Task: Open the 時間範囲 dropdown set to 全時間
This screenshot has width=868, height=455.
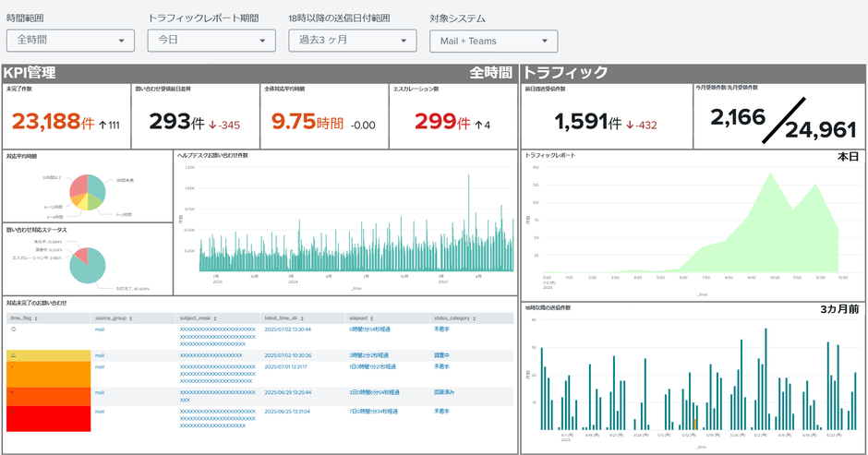Action: (69, 41)
